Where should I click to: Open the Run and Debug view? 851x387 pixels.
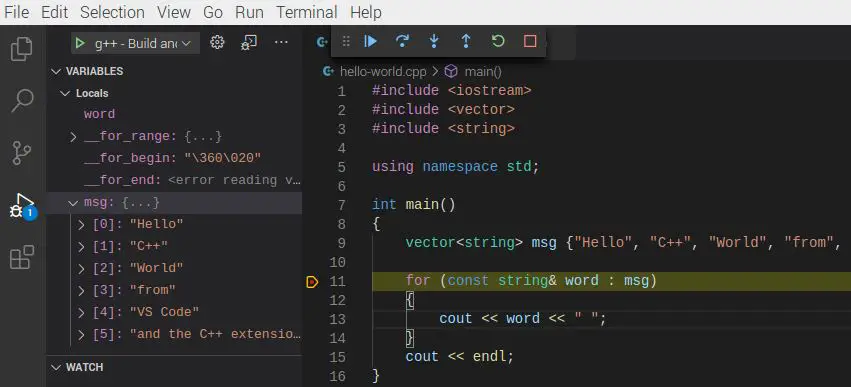22,206
